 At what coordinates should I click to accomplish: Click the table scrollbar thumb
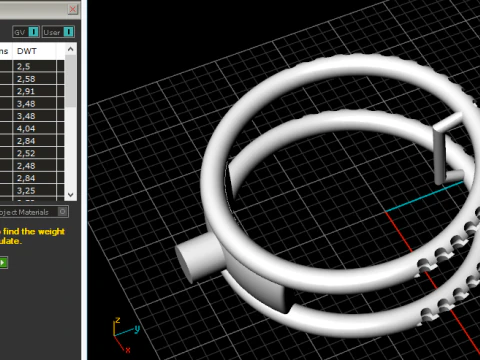pos(70,81)
